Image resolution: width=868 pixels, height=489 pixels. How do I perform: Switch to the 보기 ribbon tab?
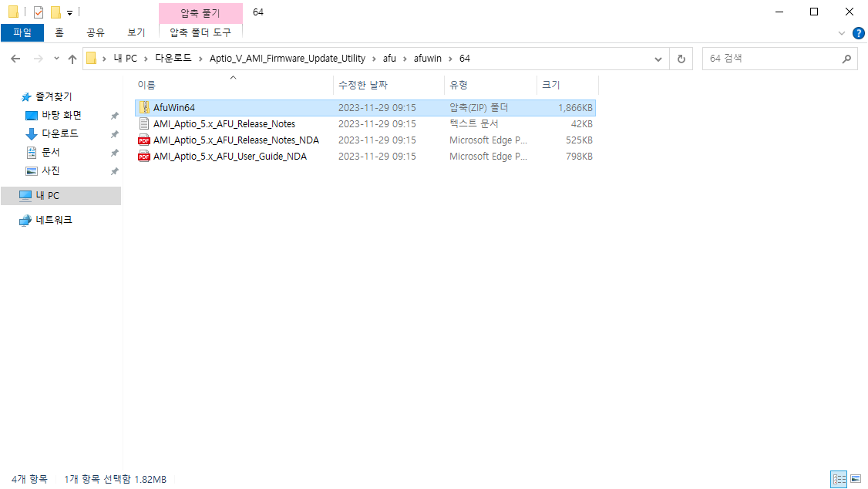[x=135, y=32]
